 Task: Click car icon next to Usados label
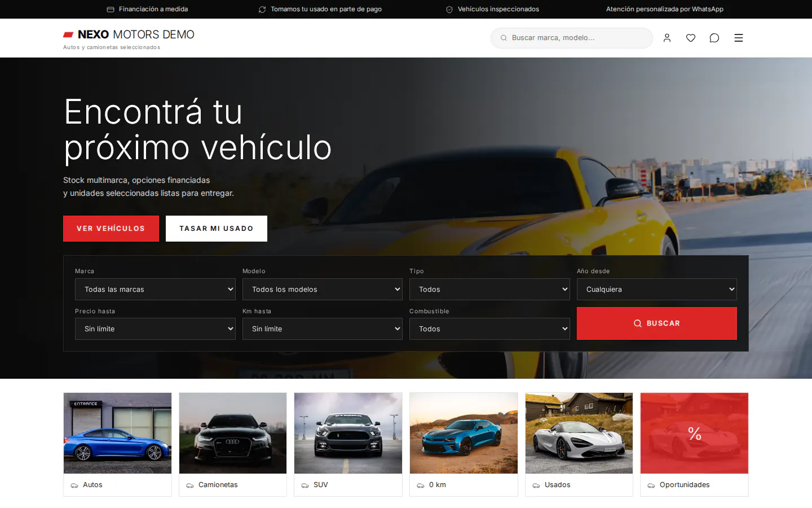[x=536, y=485]
